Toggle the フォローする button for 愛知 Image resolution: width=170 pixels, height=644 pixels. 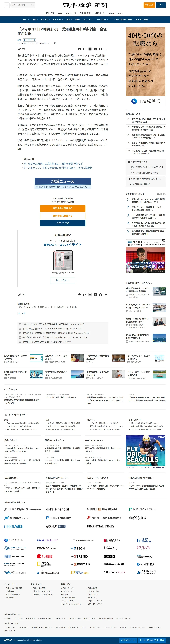click(x=30, y=40)
